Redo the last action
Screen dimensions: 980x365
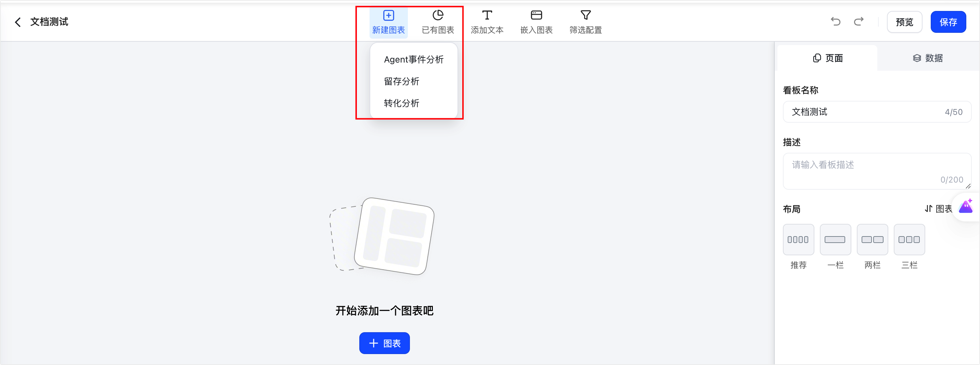click(859, 22)
